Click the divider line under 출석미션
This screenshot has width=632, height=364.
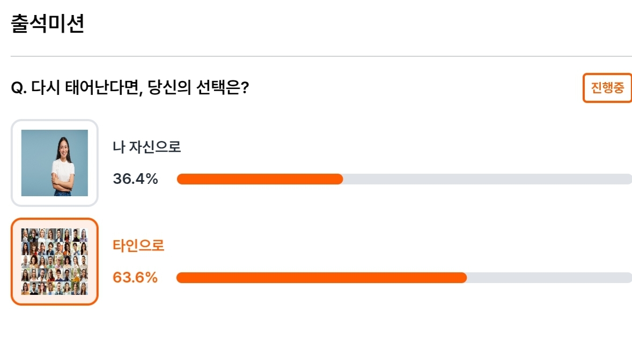[x=321, y=56]
